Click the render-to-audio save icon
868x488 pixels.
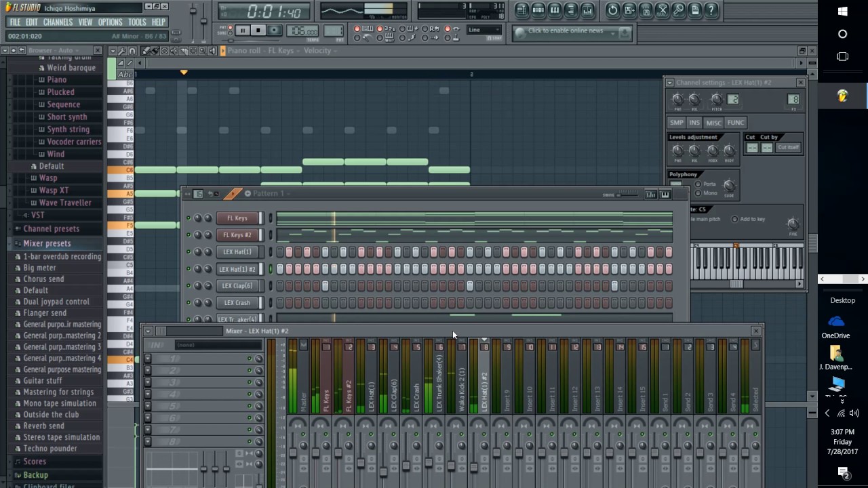[x=646, y=10]
